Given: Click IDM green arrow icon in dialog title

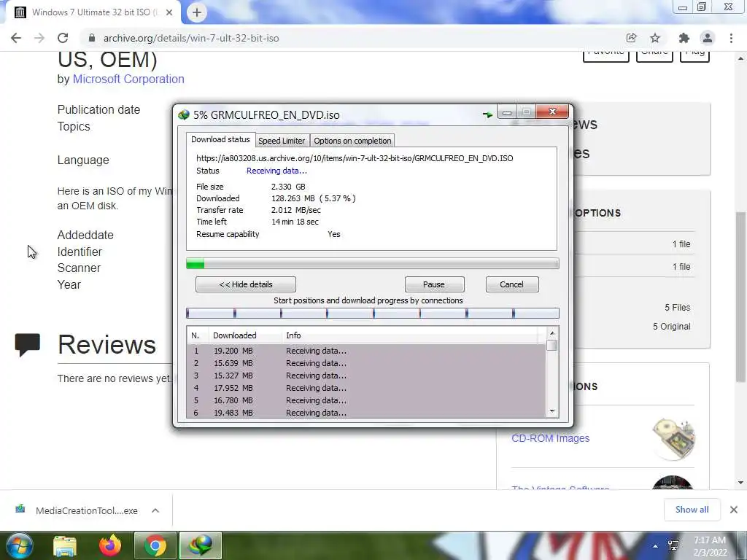Looking at the screenshot, I should 487,114.
